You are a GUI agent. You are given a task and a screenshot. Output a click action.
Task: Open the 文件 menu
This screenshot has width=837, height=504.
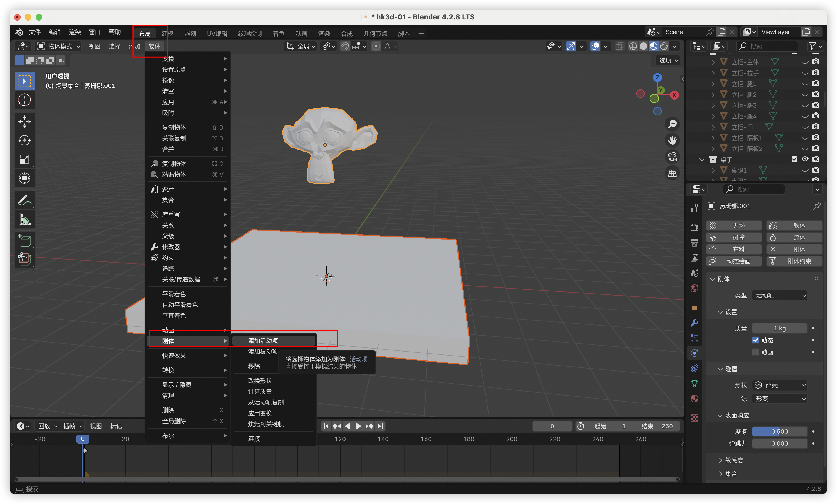tap(35, 32)
